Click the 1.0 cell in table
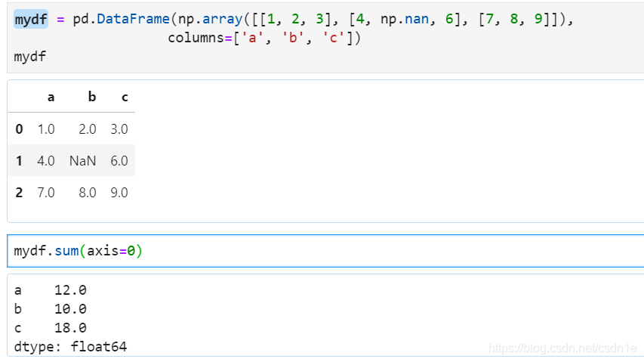 tap(46, 129)
